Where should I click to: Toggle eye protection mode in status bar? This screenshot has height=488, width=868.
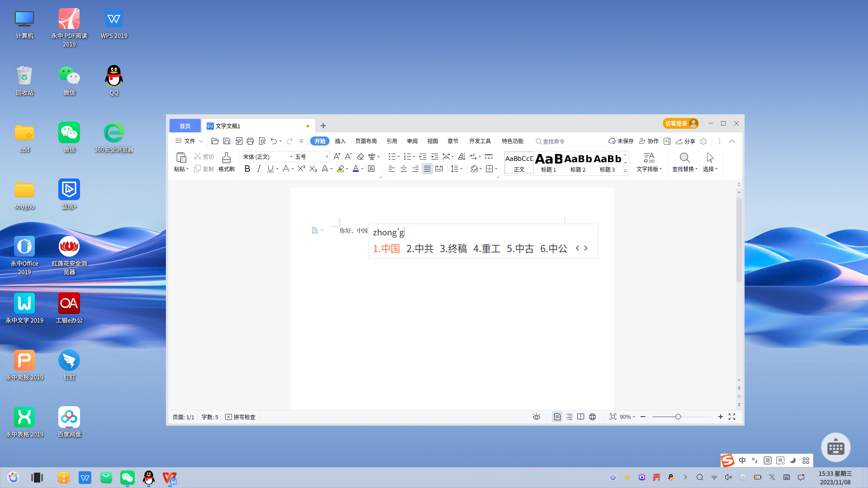(537, 417)
